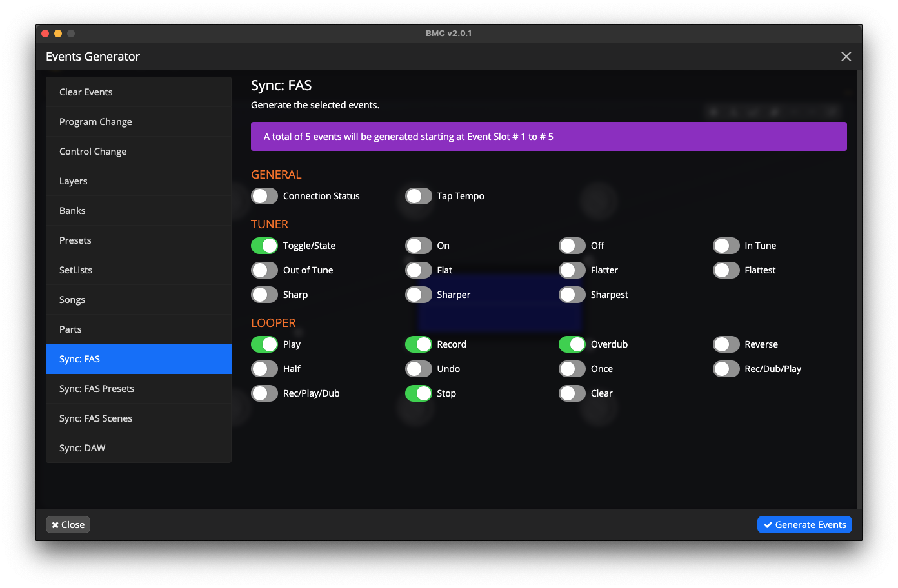898x588 pixels.
Task: Open the Parts section
Action: click(x=139, y=329)
